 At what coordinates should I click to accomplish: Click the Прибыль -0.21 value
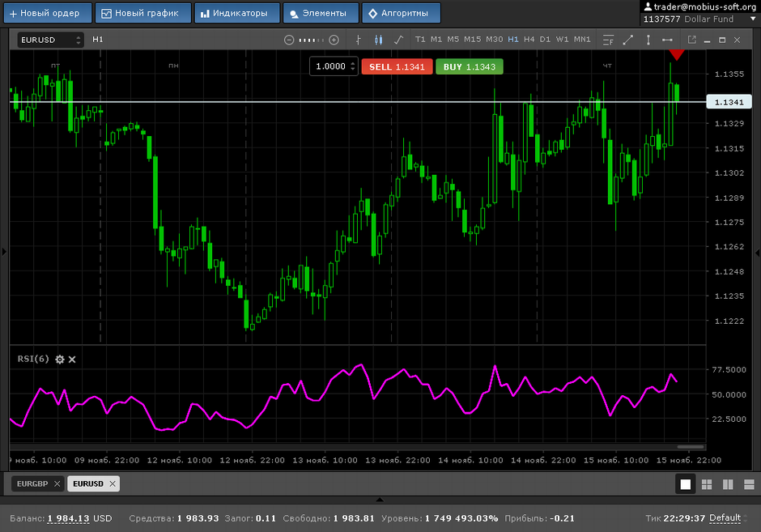(562, 518)
